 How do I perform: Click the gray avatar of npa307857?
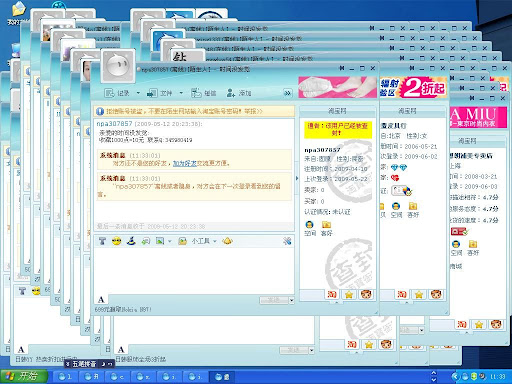pyautogui.click(x=118, y=66)
